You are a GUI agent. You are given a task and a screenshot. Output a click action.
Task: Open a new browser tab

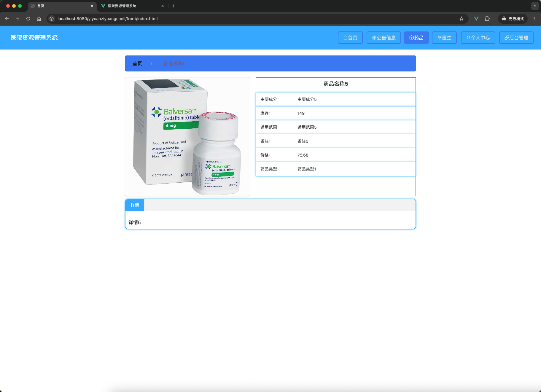[173, 6]
